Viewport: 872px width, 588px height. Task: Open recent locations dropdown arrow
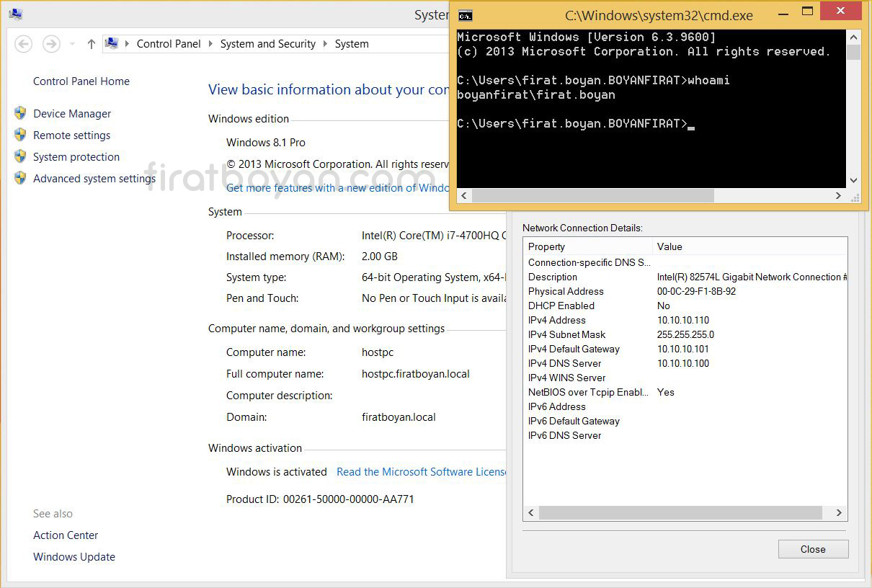72,45
